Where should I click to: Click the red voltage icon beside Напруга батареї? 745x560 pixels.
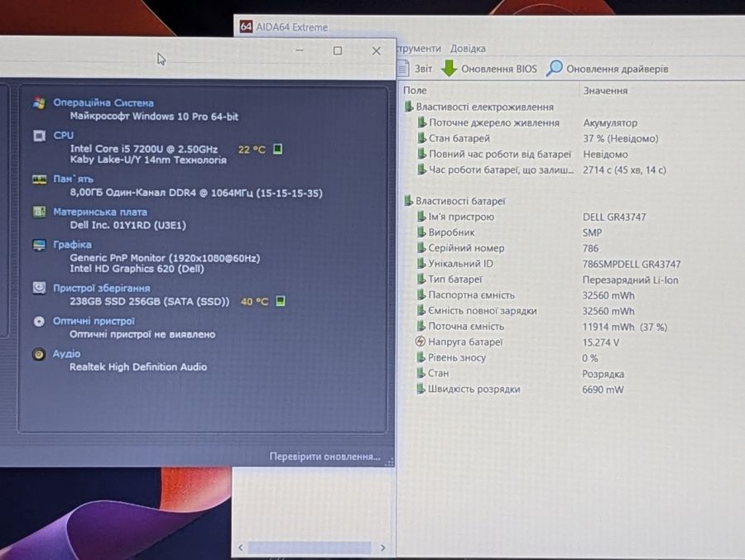(420, 342)
